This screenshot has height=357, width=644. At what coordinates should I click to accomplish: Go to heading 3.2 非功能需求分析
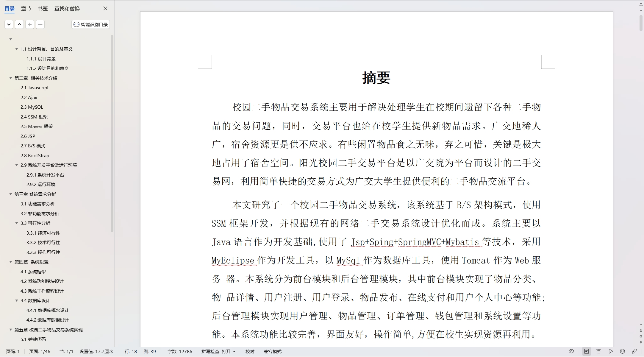tap(40, 213)
